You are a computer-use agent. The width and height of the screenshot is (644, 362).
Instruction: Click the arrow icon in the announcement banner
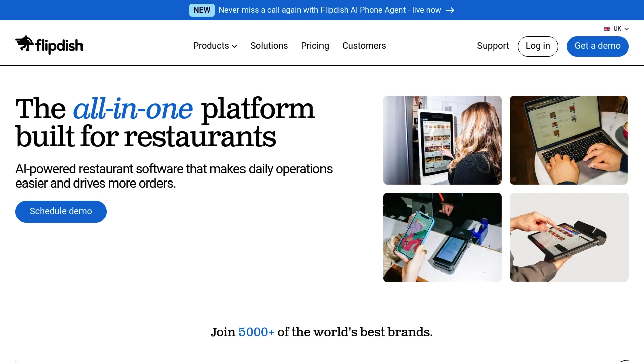pyautogui.click(x=450, y=10)
